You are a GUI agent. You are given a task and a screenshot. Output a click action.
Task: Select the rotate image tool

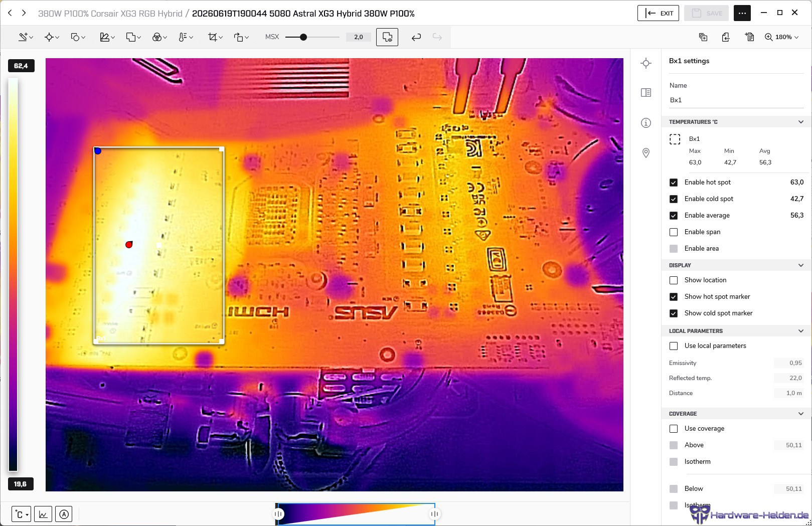point(241,37)
